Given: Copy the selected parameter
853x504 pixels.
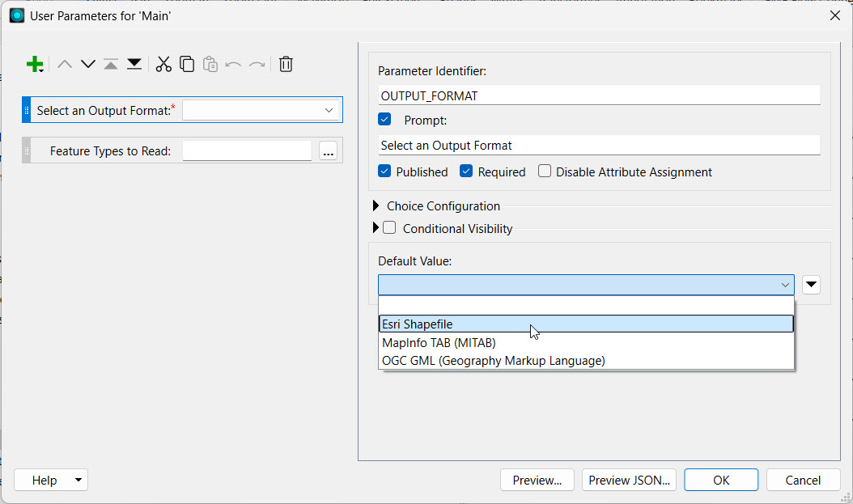Looking at the screenshot, I should pos(187,65).
